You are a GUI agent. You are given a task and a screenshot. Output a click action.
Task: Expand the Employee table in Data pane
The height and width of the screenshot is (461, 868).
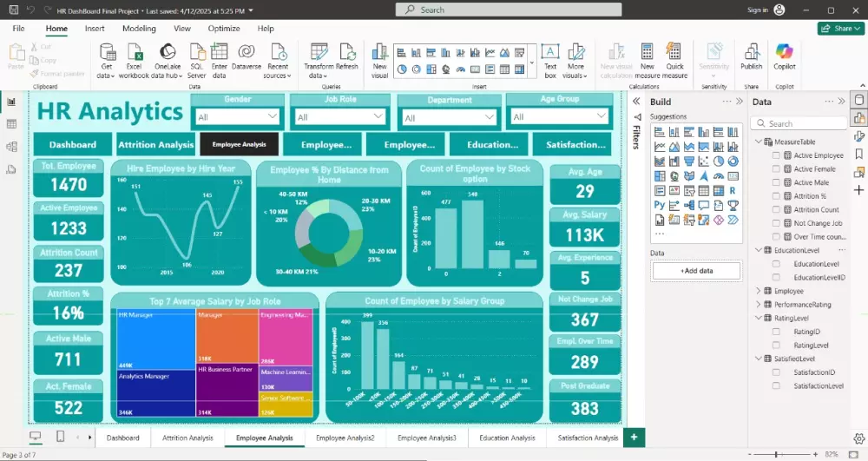pos(759,291)
